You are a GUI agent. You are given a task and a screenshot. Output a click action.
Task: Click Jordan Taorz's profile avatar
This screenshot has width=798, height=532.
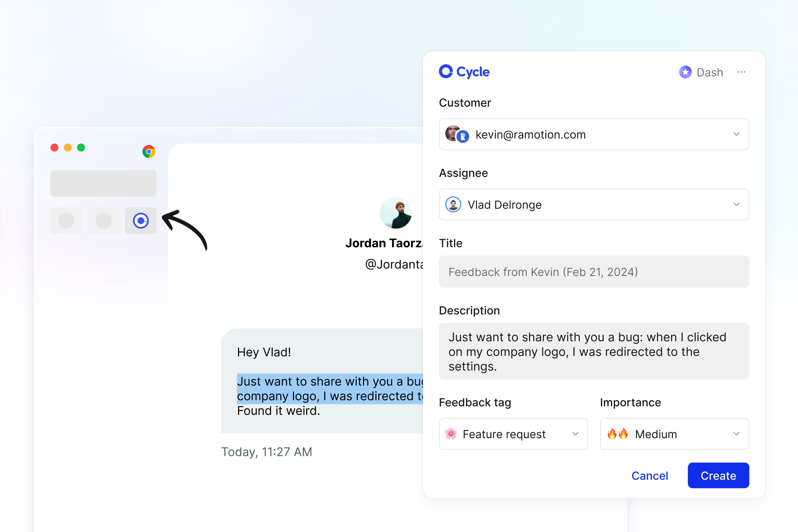(396, 213)
